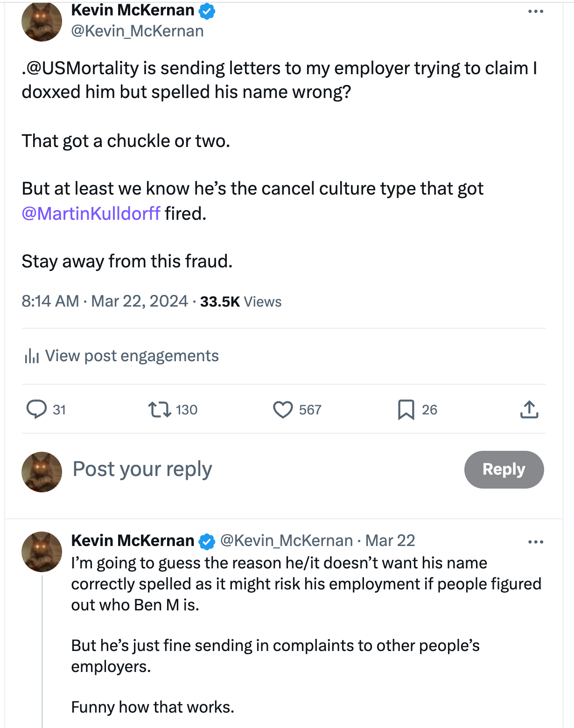574x728 pixels.
Task: Click the author avatar beside the reply tweet
Action: click(42, 552)
